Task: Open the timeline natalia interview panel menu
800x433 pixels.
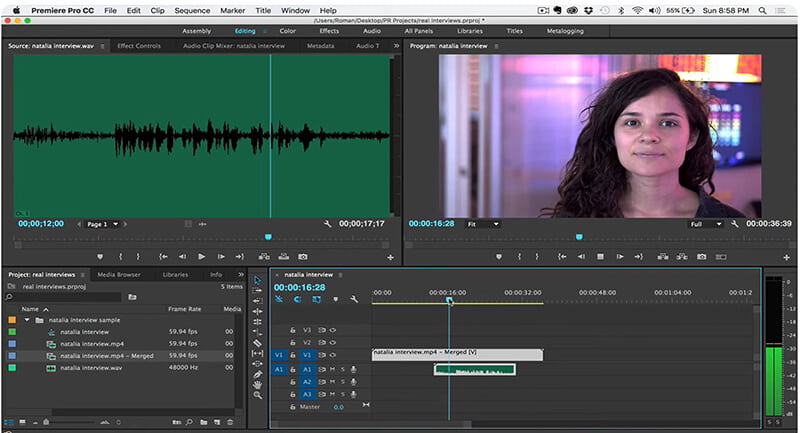Action: click(x=340, y=275)
